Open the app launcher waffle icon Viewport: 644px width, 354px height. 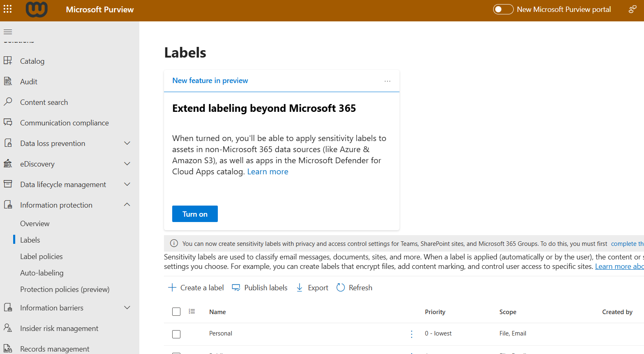(x=8, y=9)
